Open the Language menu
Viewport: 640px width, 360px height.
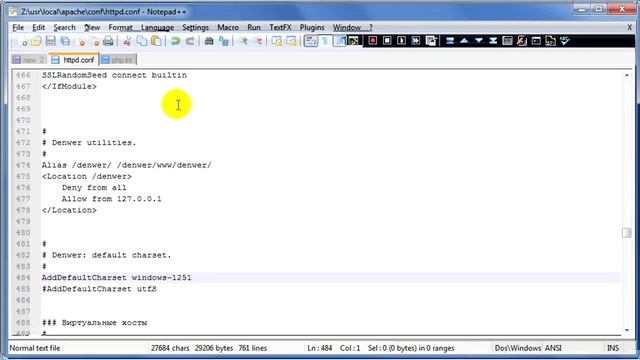point(158,27)
